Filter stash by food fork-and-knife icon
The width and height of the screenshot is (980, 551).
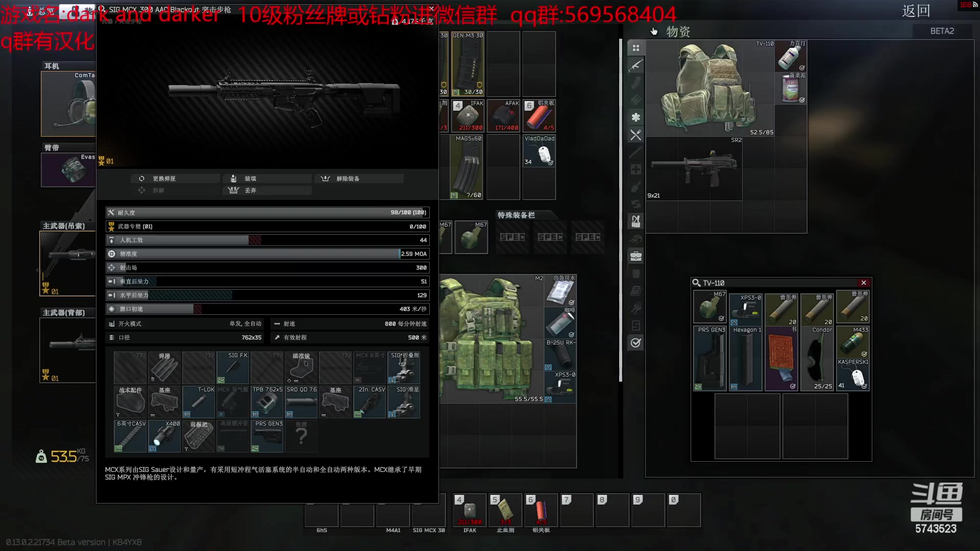[635, 135]
